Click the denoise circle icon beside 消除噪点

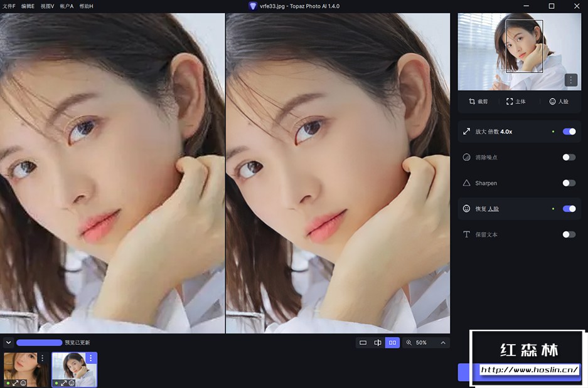(x=466, y=157)
